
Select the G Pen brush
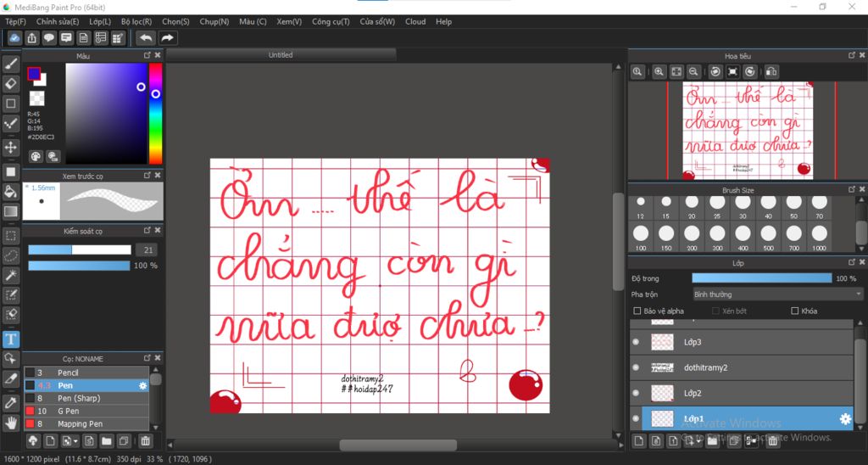(x=86, y=412)
